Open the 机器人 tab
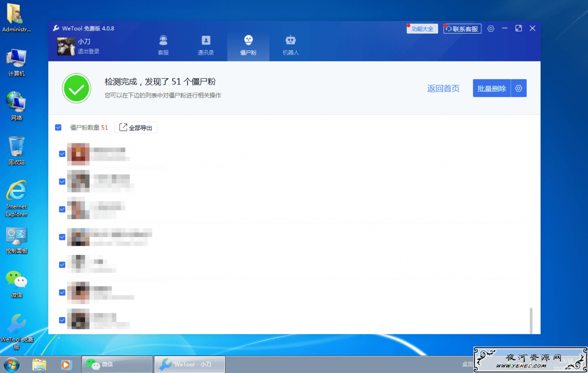Viewport: 588px width, 373px height. point(290,46)
